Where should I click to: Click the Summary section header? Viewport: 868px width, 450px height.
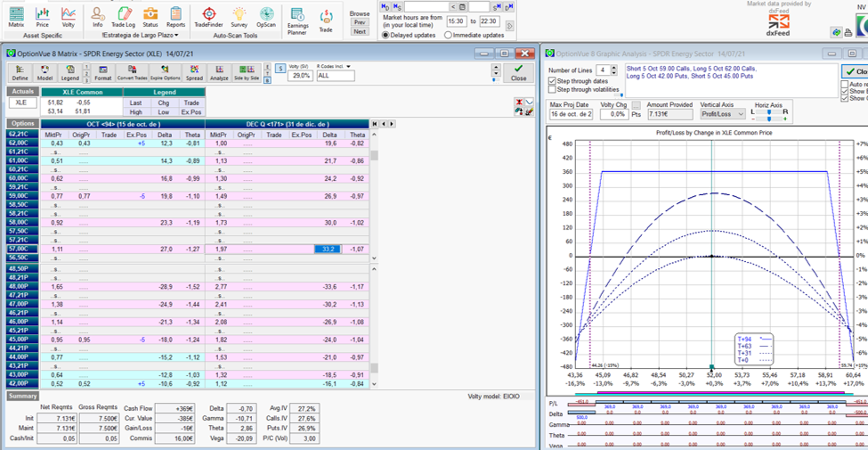click(22, 396)
